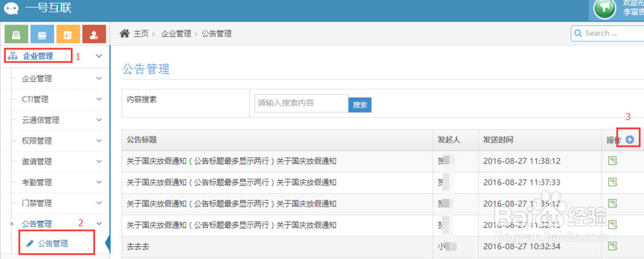644x259 pixels.
Task: Focus the 请输入搜索内容 input field
Action: pos(301,103)
